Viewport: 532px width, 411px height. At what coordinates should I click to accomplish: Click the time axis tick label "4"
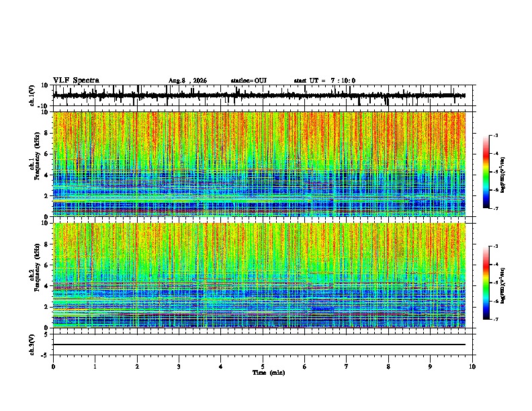point(221,367)
